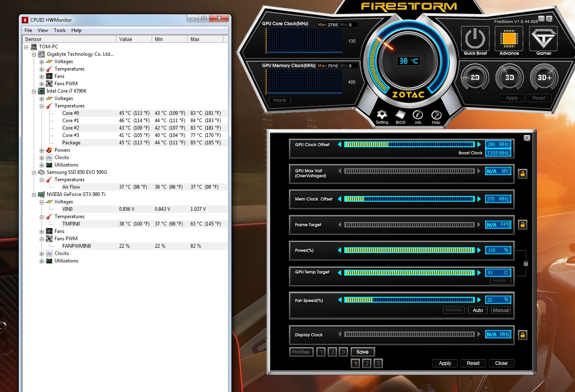Click the GPU Clock Offset MHz value field
575x392 pixels.
pos(498,144)
